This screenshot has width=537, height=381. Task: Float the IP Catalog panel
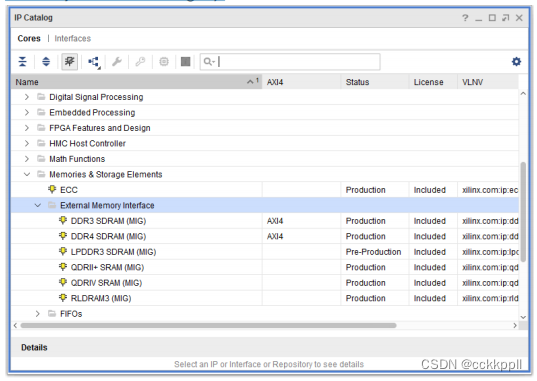pos(505,18)
